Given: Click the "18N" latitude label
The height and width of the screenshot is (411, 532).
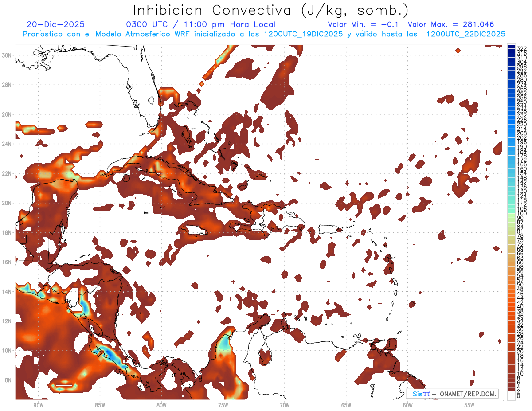Looking at the screenshot, I should pos(8,232).
